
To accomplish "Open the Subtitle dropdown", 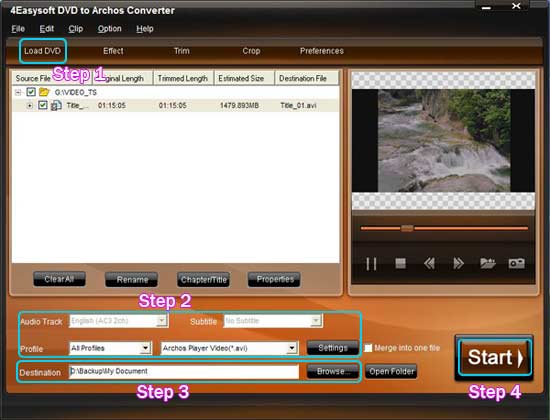I will pyautogui.click(x=316, y=320).
